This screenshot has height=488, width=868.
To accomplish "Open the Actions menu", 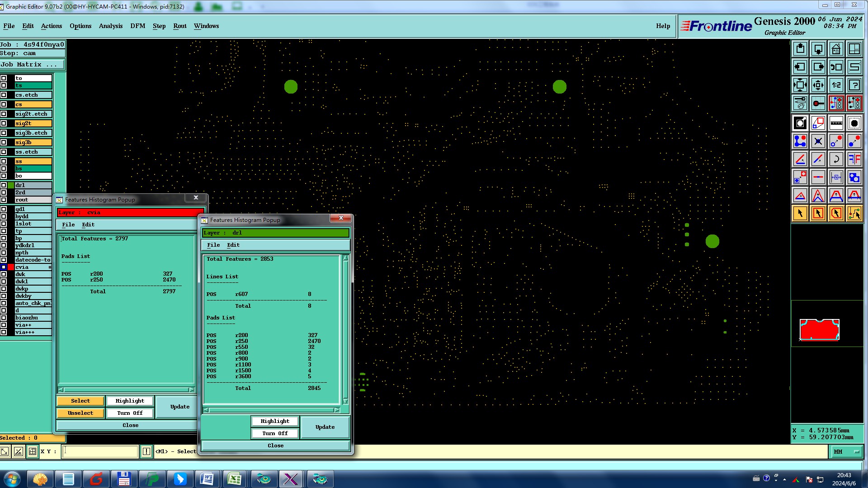I will click(52, 26).
